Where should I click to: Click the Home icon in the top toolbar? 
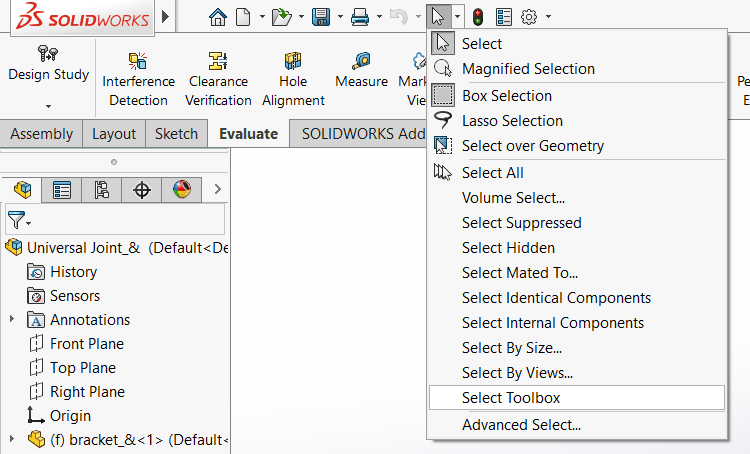[x=218, y=17]
